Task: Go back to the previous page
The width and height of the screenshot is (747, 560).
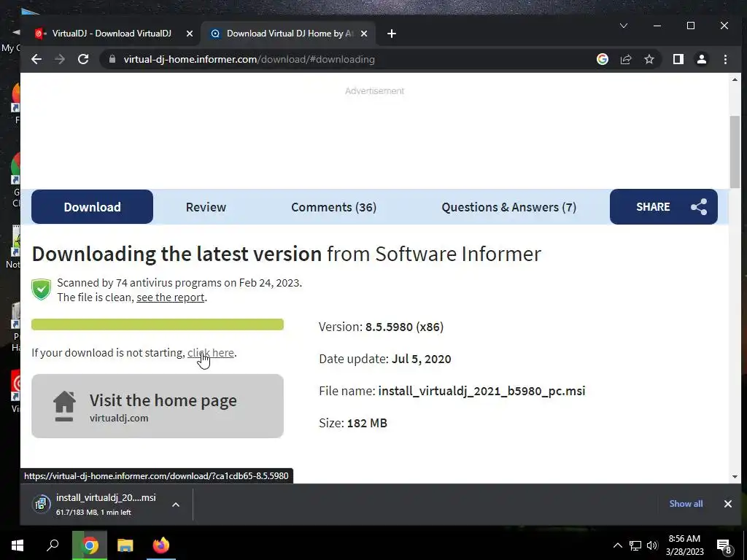Action: pyautogui.click(x=36, y=59)
